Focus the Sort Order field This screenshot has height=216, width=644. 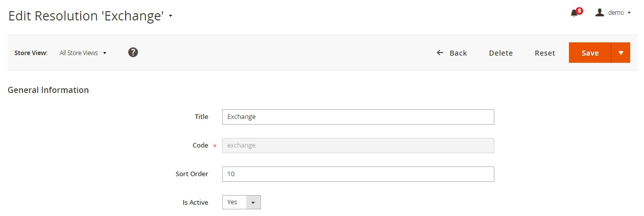358,174
